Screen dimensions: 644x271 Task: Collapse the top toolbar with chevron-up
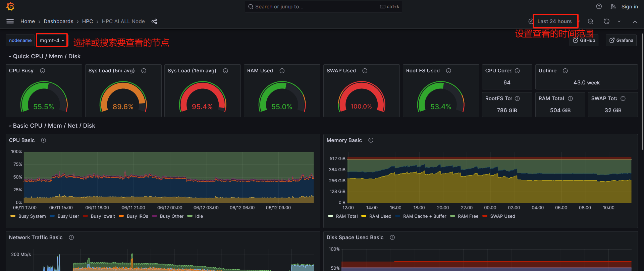(x=635, y=21)
